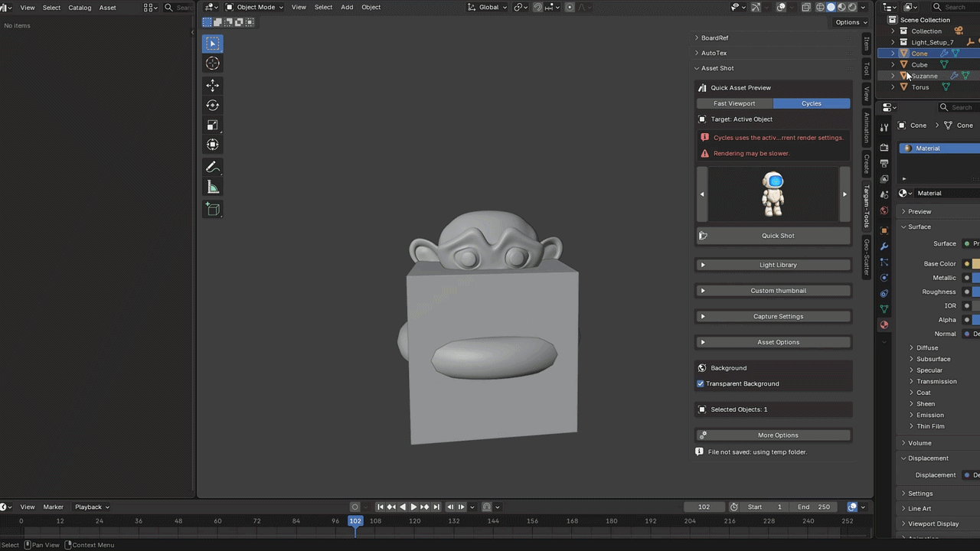The height and width of the screenshot is (551, 980).
Task: Toggle Use Preview Range clock icon
Action: (734, 507)
